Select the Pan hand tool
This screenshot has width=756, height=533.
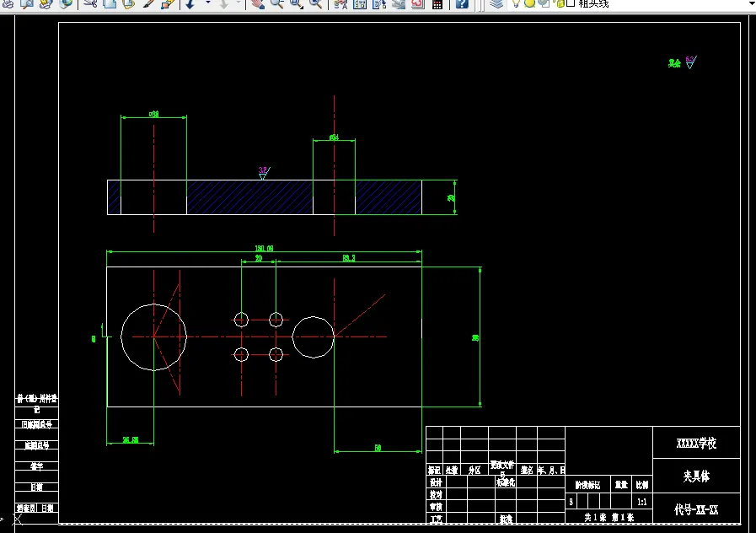pyautogui.click(x=258, y=4)
